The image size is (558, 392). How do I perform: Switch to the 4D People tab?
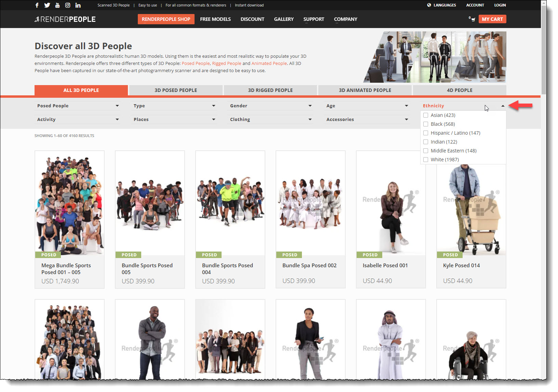(x=460, y=90)
